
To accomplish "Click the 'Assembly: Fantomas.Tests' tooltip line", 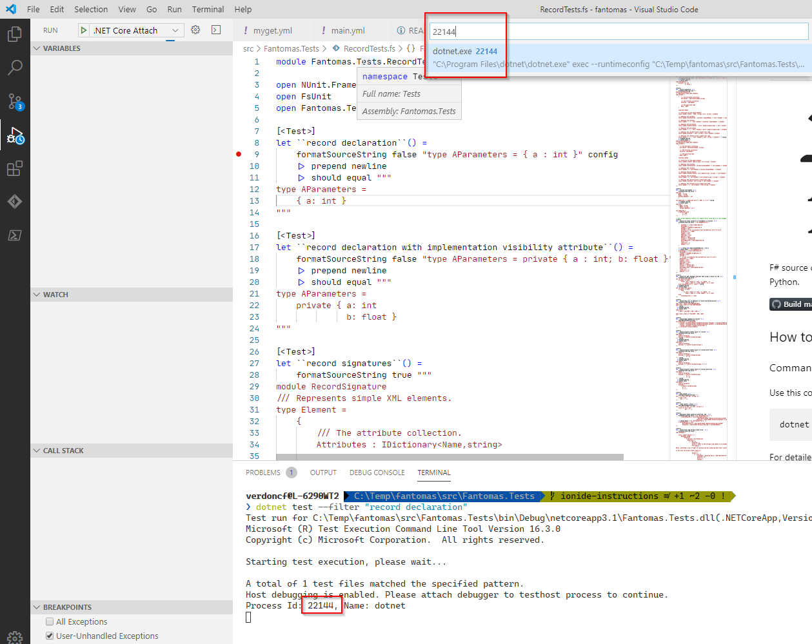I will point(409,111).
